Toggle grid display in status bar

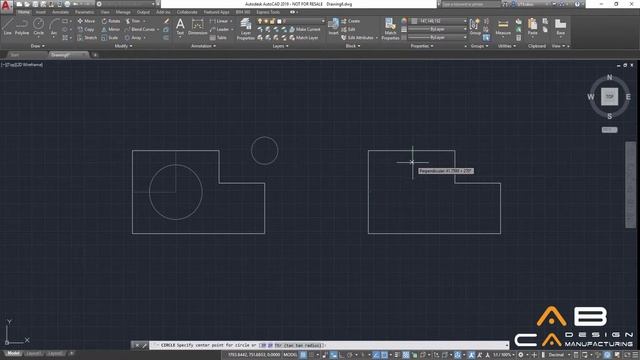(x=303, y=355)
